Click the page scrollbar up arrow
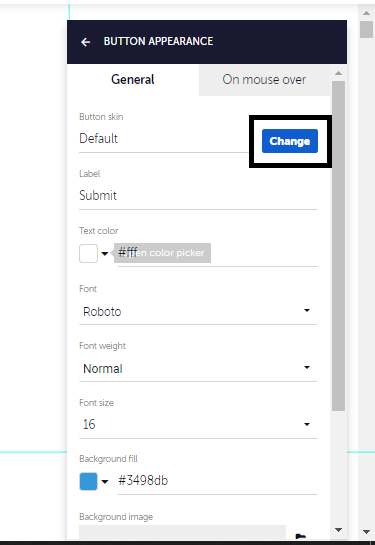Image resolution: width=375 pixels, height=545 pixels. (x=366, y=13)
